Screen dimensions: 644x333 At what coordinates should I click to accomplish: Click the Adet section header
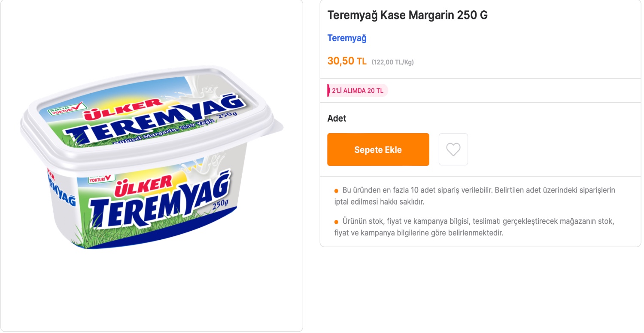pos(336,118)
